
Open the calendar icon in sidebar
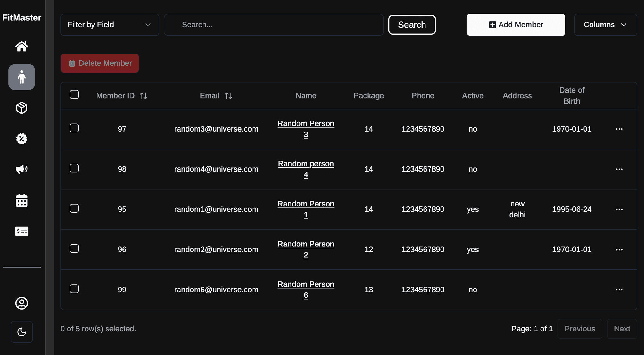(x=22, y=200)
